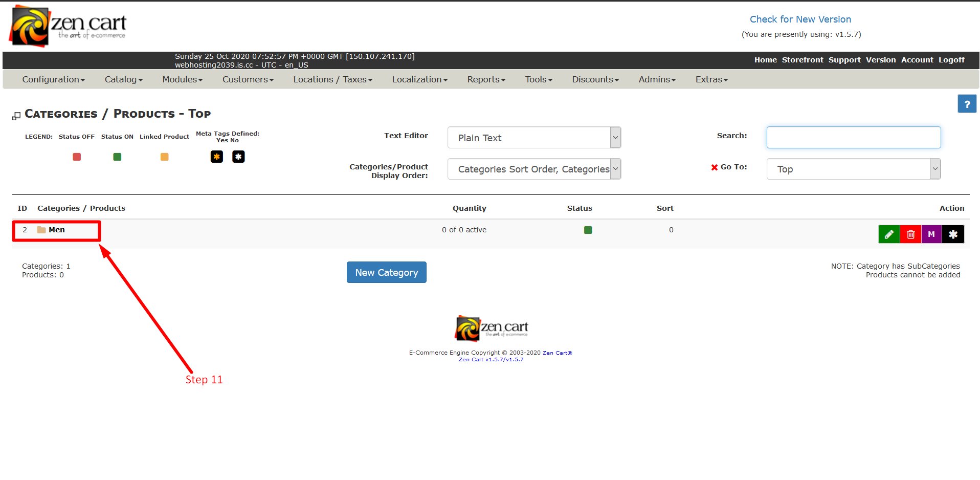This screenshot has height=480, width=980.
Task: Click the Meta Tags Defined Yes legend icon
Action: [x=217, y=157]
